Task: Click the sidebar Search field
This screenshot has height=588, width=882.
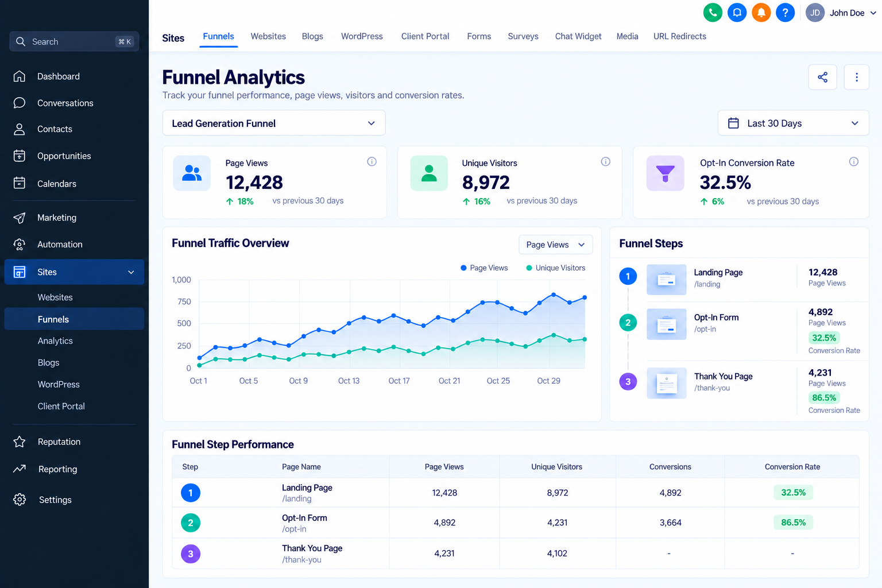Action: point(74,41)
